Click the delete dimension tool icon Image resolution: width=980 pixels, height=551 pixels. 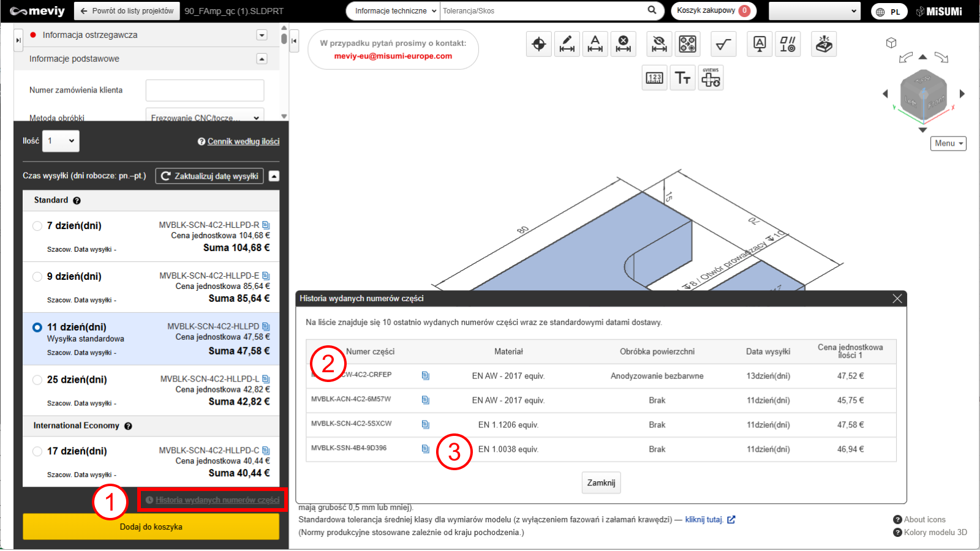tap(624, 44)
